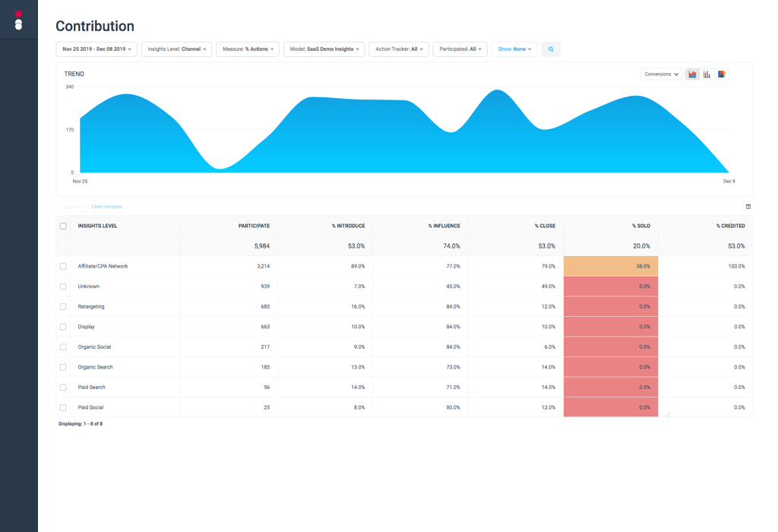778x532 pixels.
Task: Open the date range picker Nov 25 - Dec 08
Action: click(96, 49)
